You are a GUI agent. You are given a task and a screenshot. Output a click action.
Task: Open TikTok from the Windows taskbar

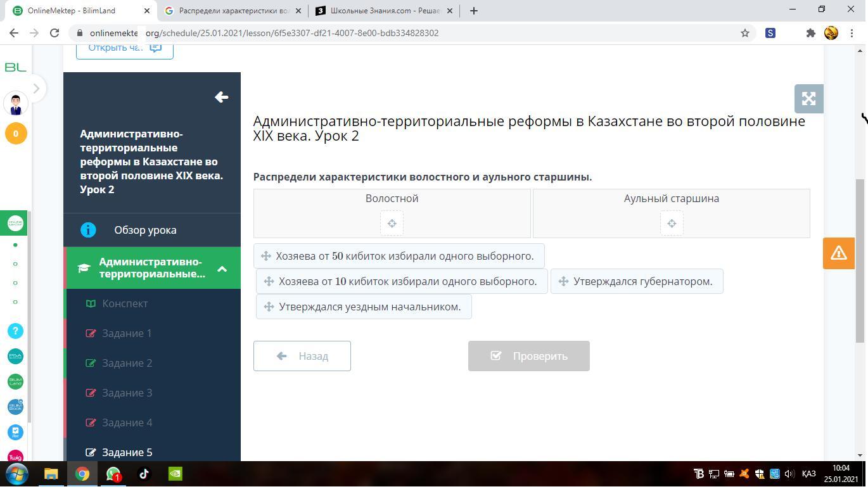click(144, 474)
